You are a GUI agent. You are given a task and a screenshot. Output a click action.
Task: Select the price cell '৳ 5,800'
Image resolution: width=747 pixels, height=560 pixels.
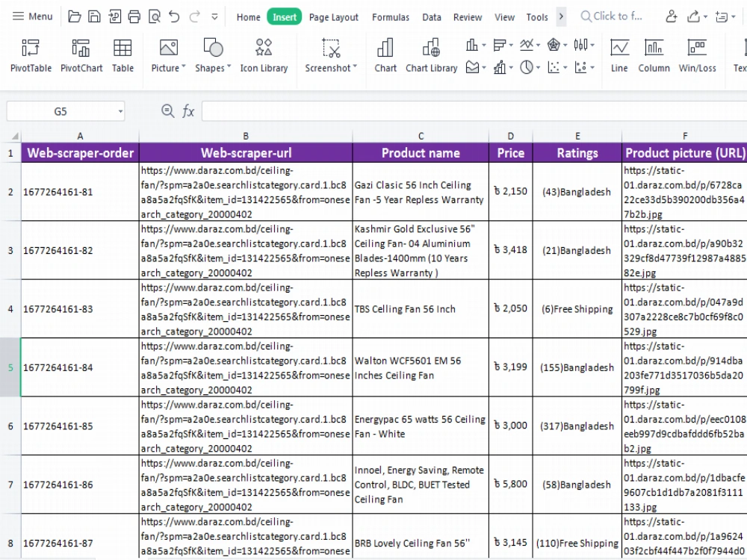click(511, 485)
